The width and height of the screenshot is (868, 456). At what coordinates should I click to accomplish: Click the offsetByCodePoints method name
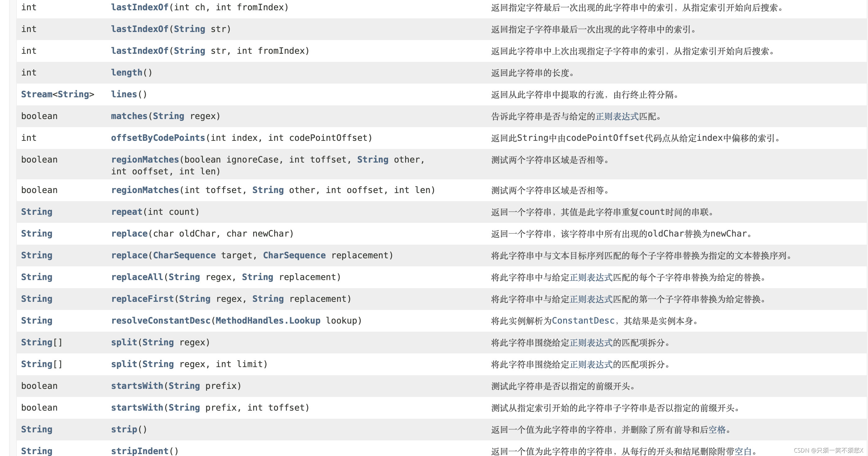pyautogui.click(x=158, y=138)
